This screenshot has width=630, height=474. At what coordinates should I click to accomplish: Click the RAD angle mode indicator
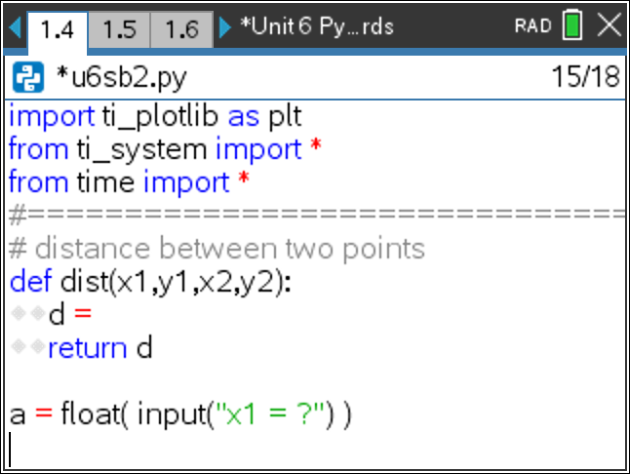(x=533, y=26)
